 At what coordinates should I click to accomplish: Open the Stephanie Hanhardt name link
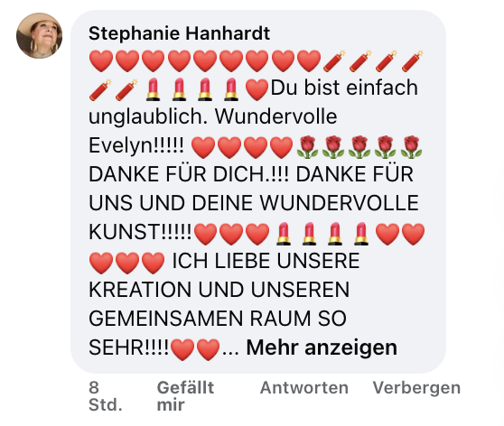point(179,33)
